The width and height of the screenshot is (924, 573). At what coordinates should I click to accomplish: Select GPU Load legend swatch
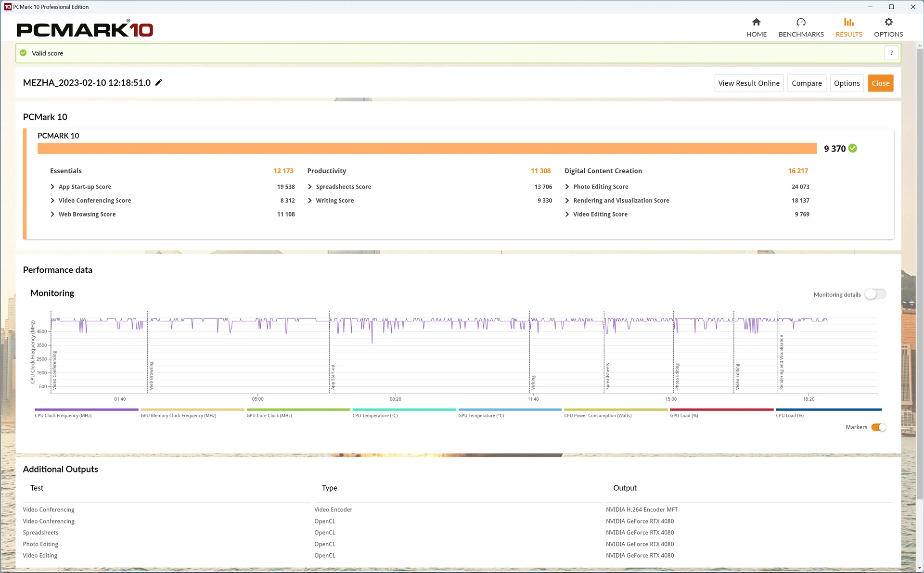(722, 410)
